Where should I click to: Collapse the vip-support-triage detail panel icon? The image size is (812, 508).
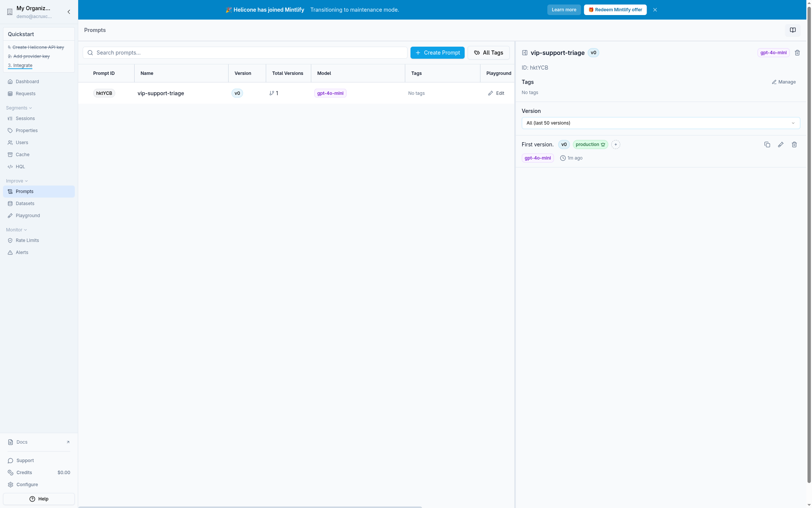tap(525, 53)
